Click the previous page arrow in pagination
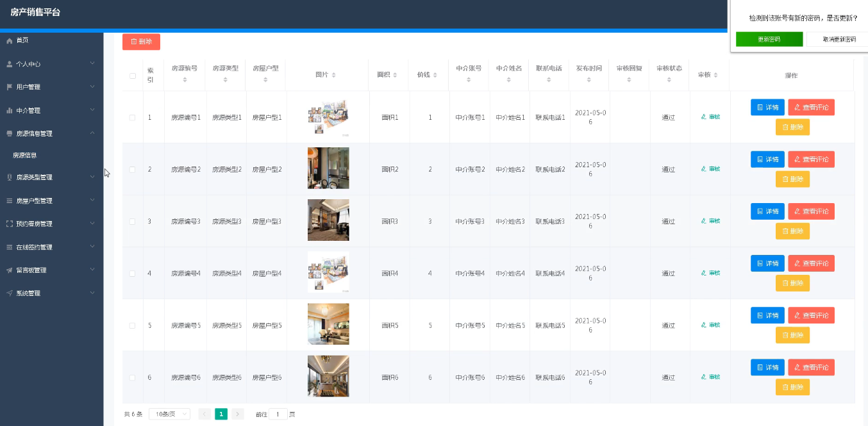Viewport: 868px width, 426px height. [204, 414]
